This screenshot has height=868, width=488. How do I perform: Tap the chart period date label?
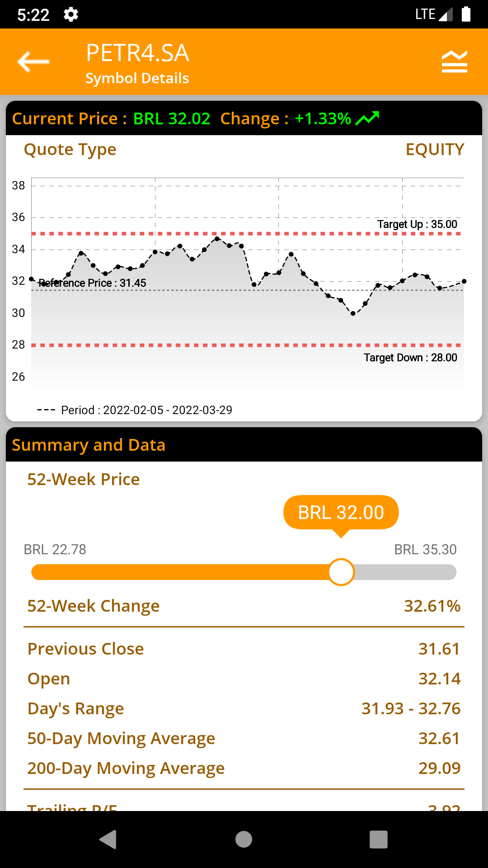coord(146,410)
